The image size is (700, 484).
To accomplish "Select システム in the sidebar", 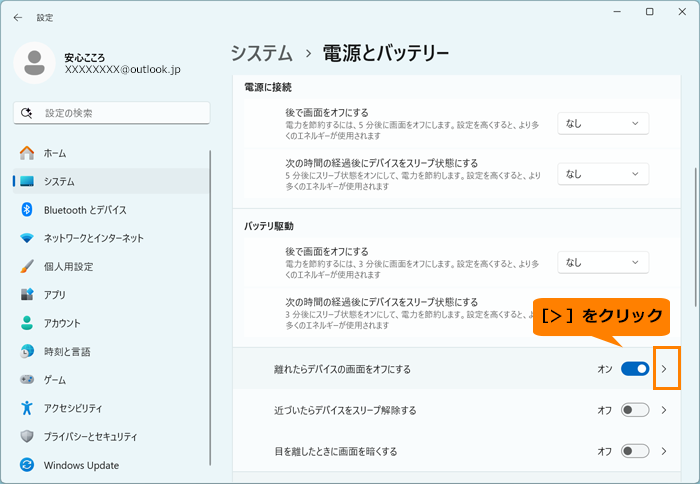I will pyautogui.click(x=111, y=181).
